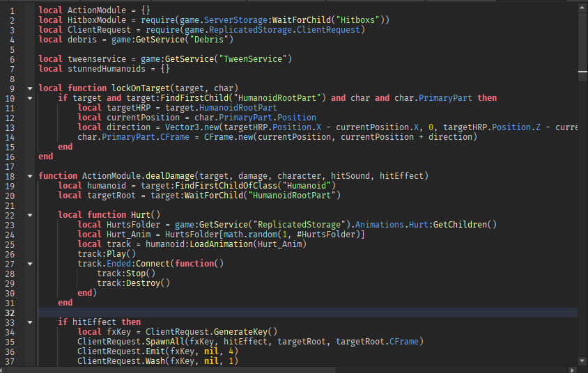
Task: Click line number 1 in the gutter
Action: click(x=12, y=11)
